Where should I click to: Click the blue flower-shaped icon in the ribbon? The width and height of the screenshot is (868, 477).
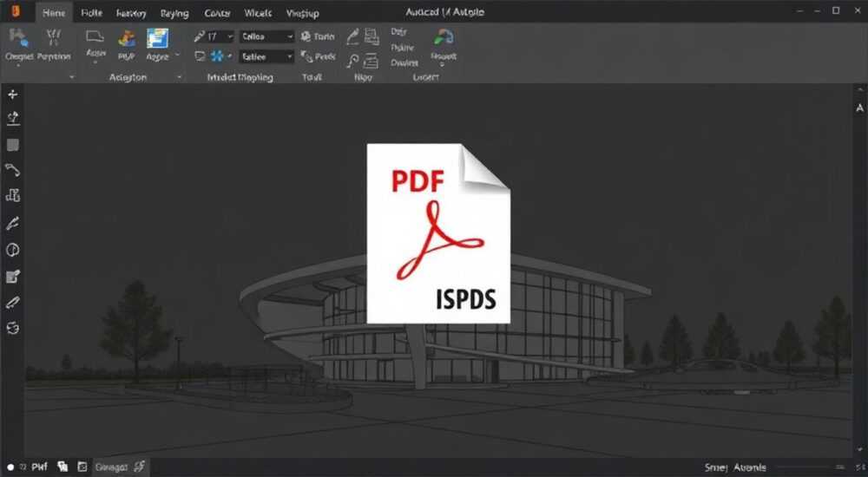217,56
